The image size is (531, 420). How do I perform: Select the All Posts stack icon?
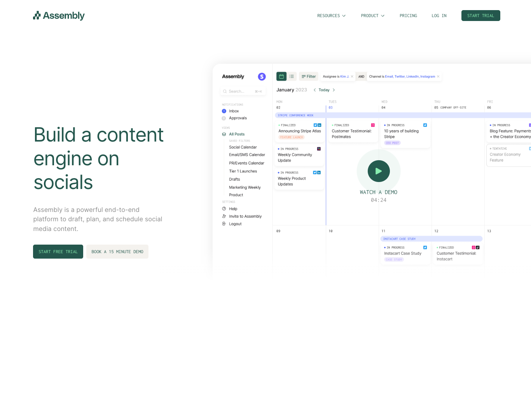(x=224, y=134)
